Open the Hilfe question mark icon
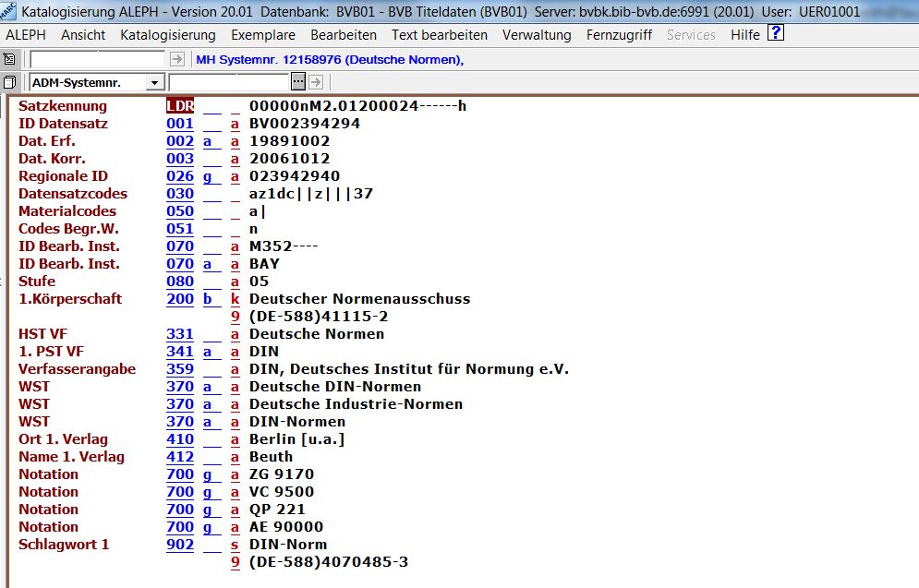This screenshot has width=919, height=588. 776,34
